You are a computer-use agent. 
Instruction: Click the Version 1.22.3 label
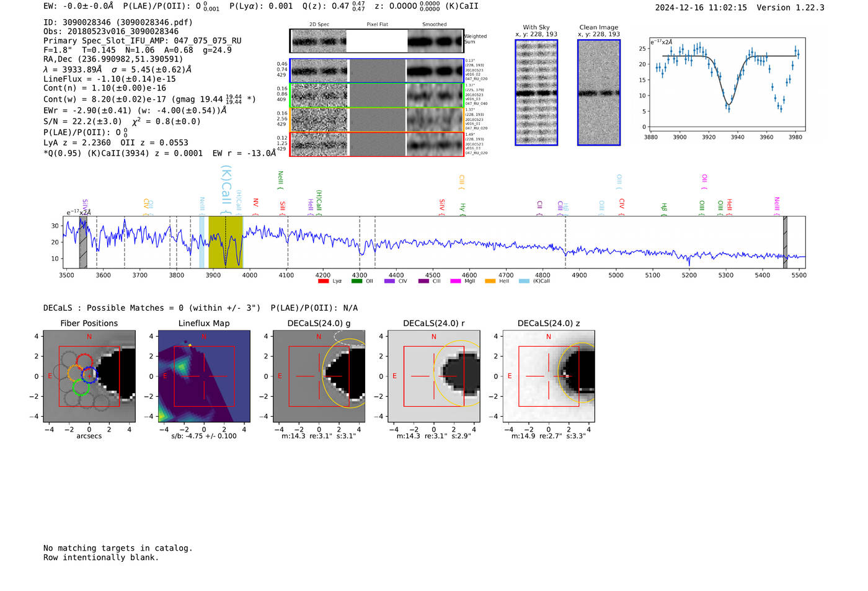(x=790, y=8)
